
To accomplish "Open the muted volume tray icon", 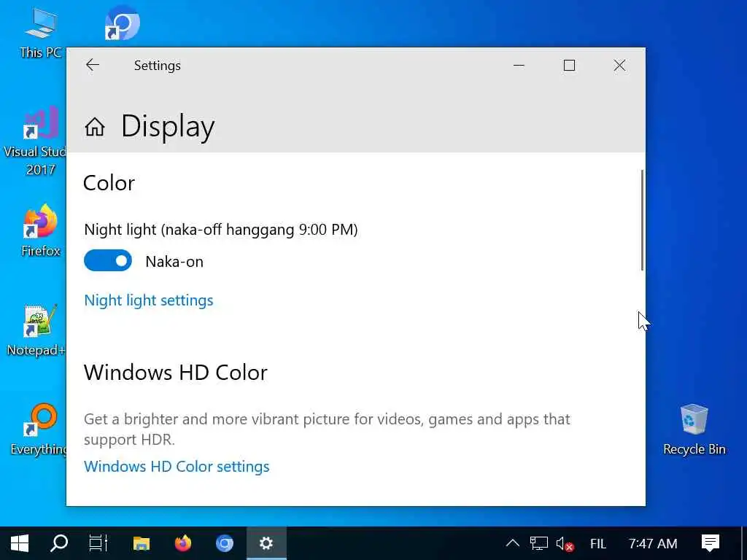I will click(x=565, y=543).
